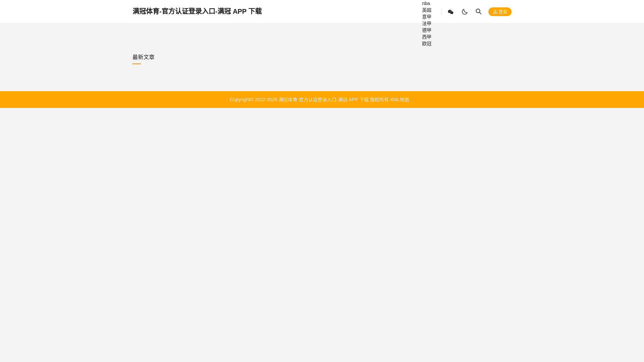Click the 最新文章 section heading

144,57
